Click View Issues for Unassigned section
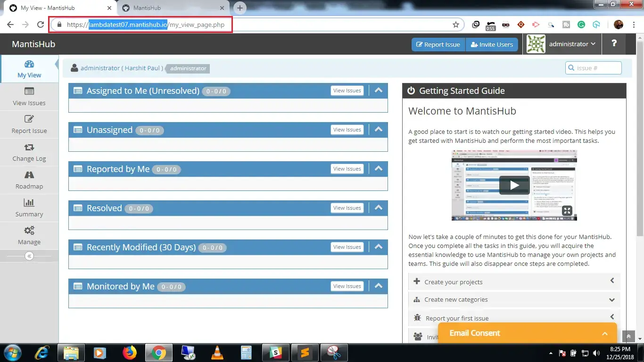Screen dimensions: 644x362 coord(347,130)
